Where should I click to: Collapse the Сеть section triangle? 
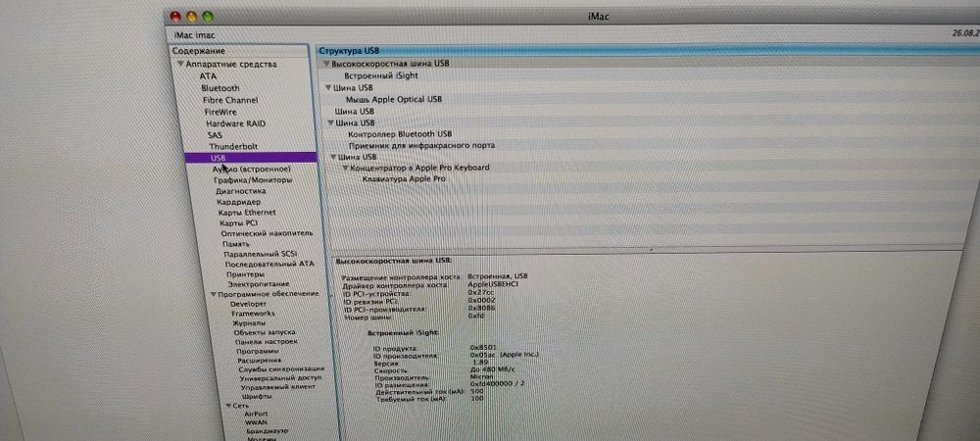click(x=228, y=405)
